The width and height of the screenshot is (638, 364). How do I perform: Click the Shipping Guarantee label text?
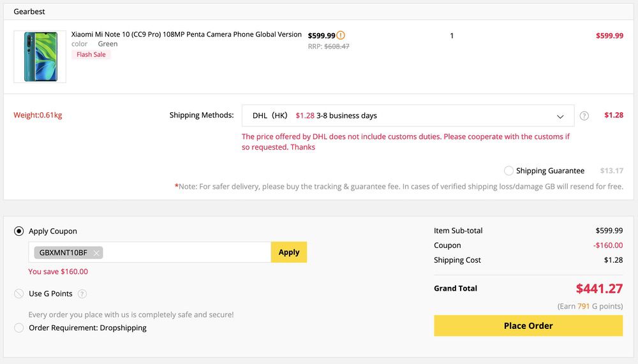pyautogui.click(x=550, y=171)
